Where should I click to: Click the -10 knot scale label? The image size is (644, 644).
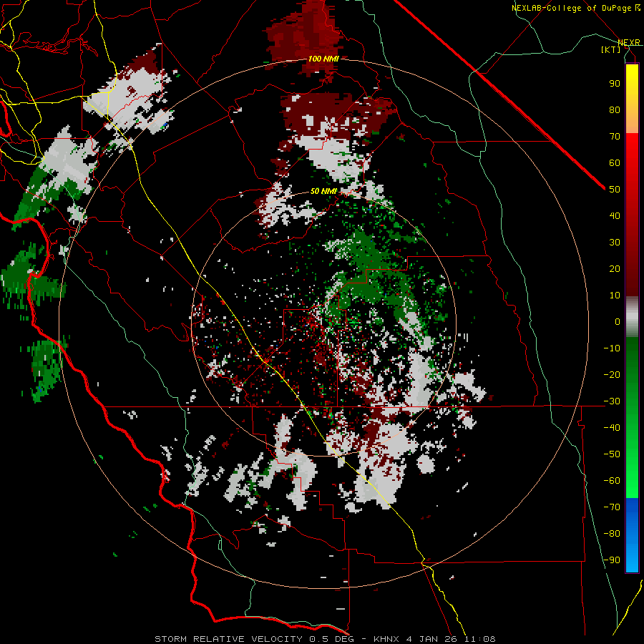click(612, 348)
